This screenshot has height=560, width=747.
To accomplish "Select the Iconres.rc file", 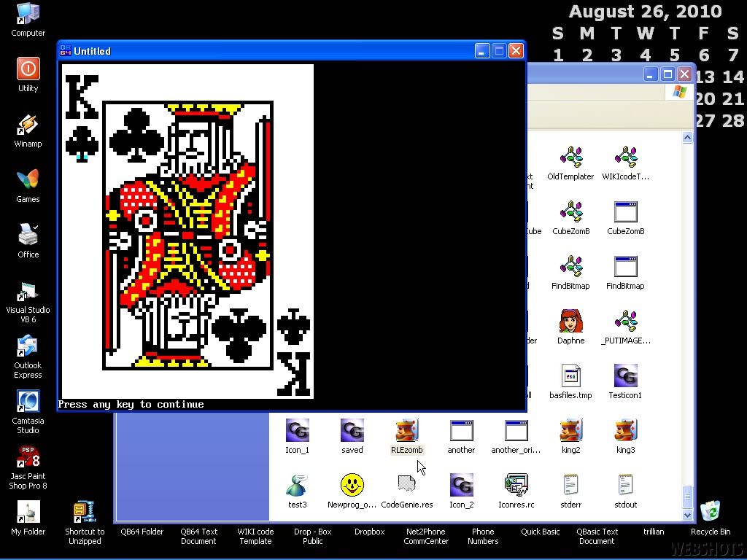I will 516,492.
